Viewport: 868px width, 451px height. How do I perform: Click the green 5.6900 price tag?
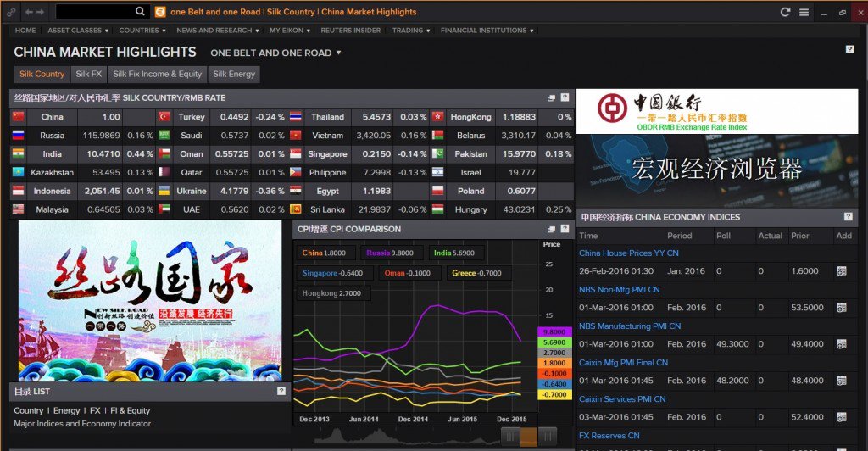553,342
